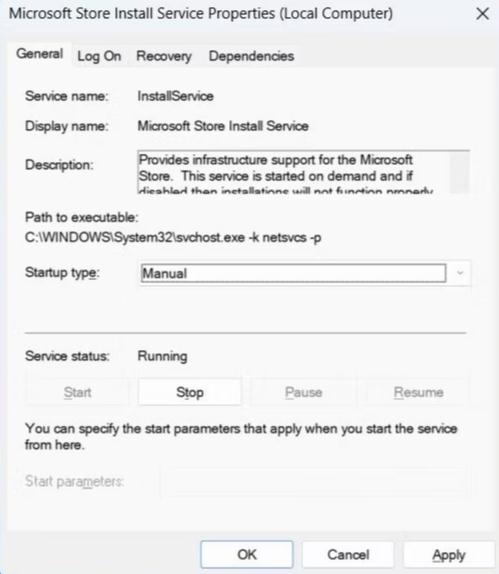Expand the Startup type dropdown arrow
Viewport: 499px width, 574px height.
click(x=460, y=273)
